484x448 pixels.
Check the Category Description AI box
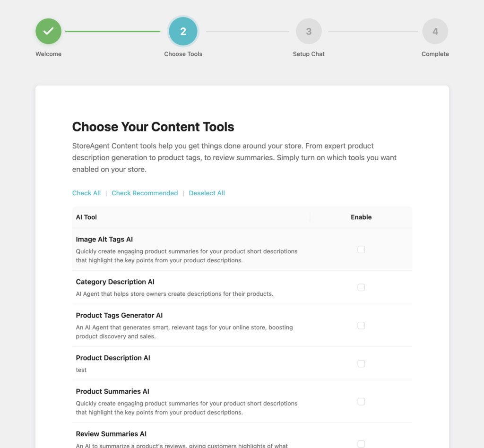click(361, 287)
